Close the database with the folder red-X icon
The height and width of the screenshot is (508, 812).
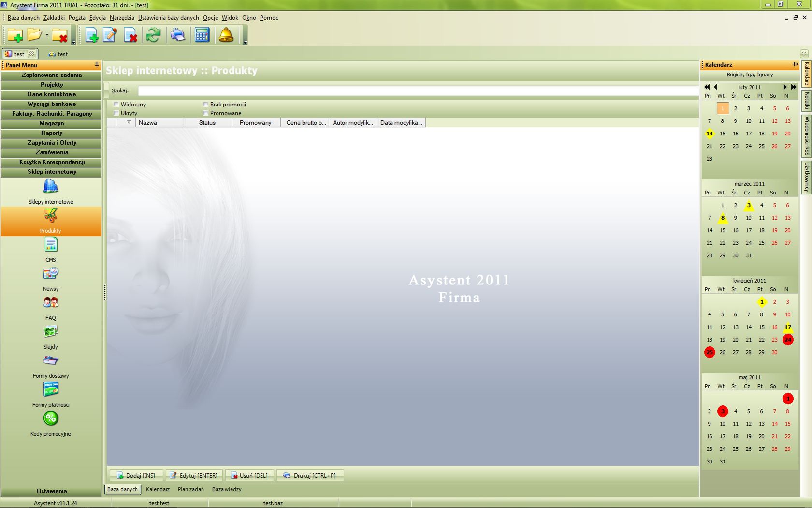pos(60,35)
